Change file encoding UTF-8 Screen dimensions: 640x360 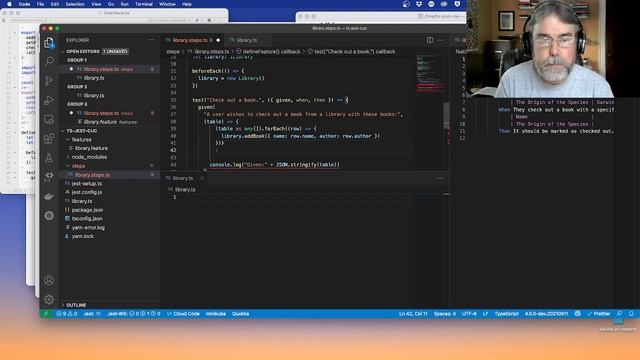click(469, 314)
